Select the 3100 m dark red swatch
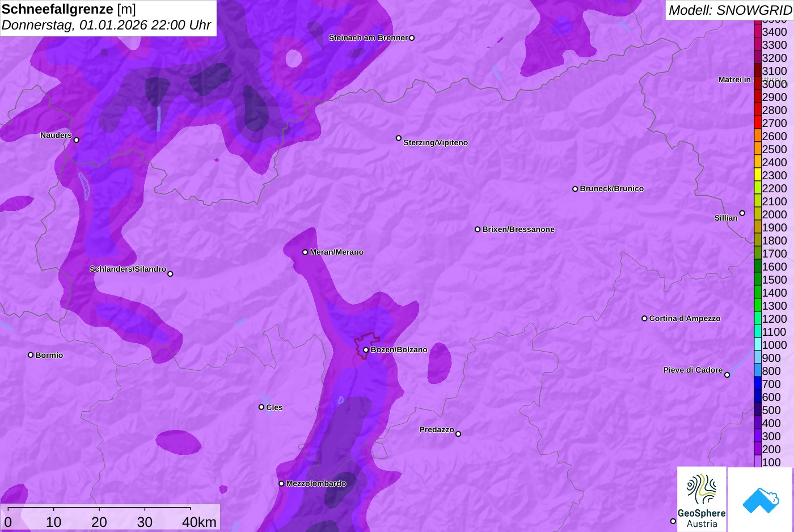Image resolution: width=794 pixels, height=532 pixels. coord(758,71)
